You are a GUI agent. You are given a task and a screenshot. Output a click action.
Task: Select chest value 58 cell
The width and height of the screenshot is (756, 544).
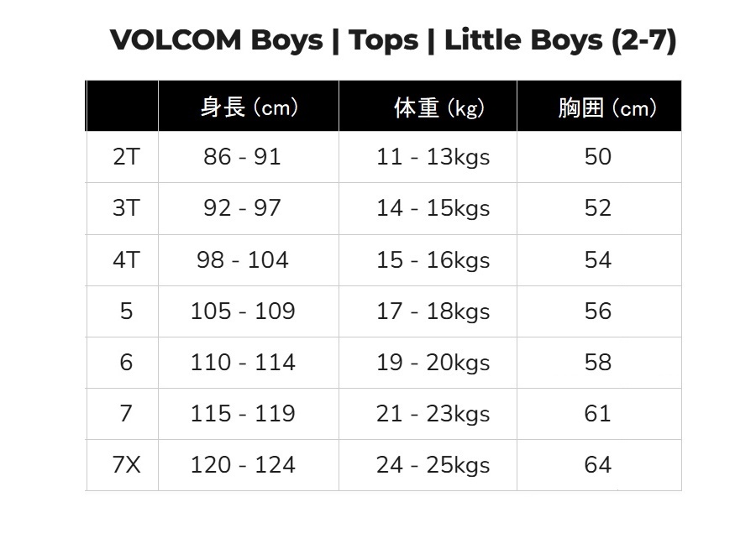(x=598, y=363)
